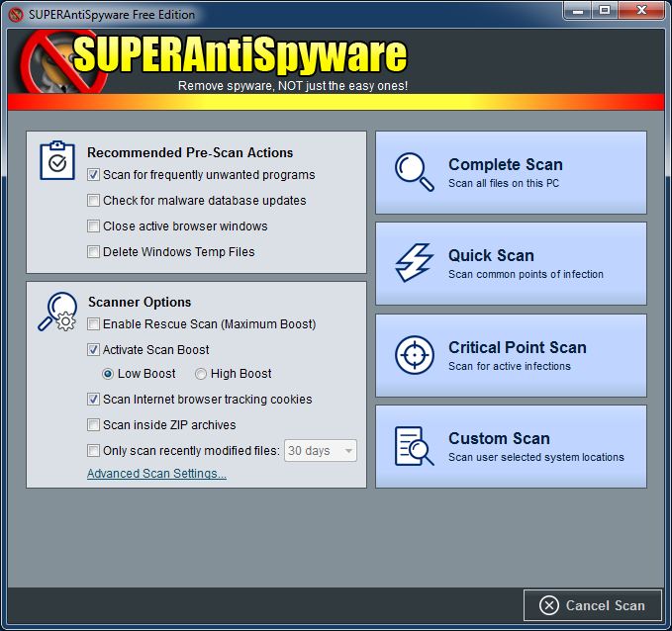The height and width of the screenshot is (631, 672).
Task: Maximize the SUPERAntiSpyware window
Action: pos(605,10)
